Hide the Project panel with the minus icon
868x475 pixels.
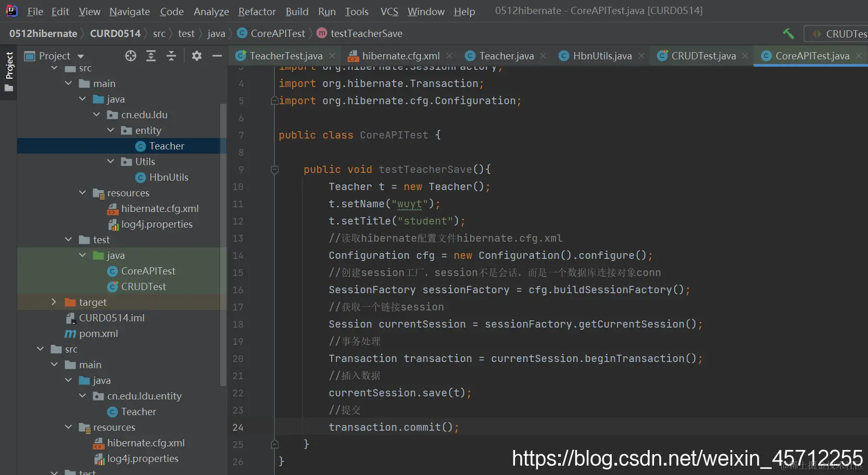coord(217,56)
